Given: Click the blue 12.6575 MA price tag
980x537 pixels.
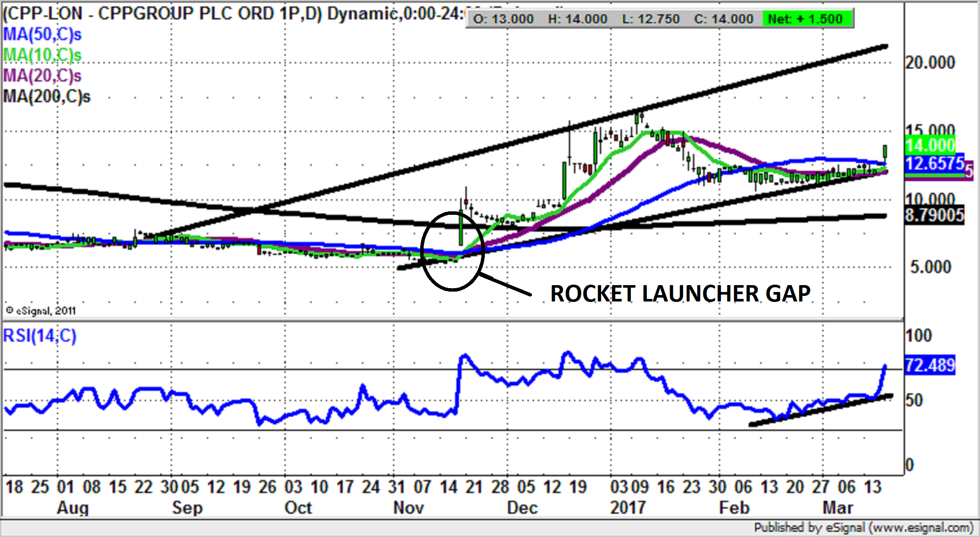Looking at the screenshot, I should point(933,164).
